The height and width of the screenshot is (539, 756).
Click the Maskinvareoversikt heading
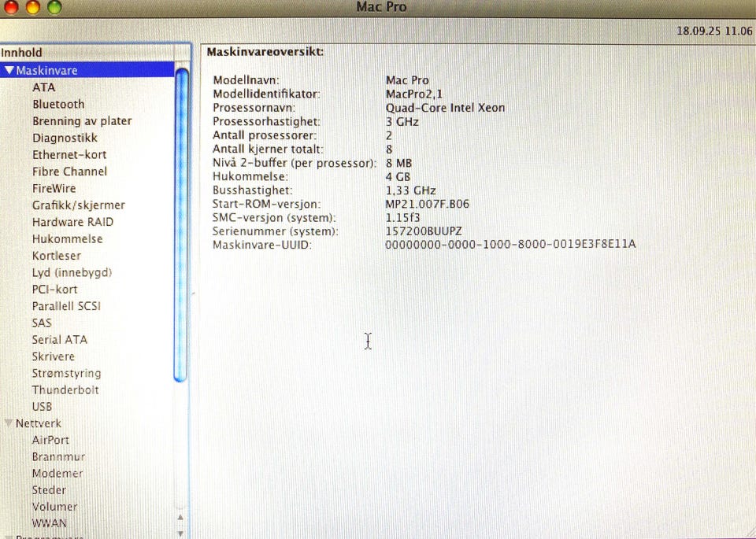pos(265,52)
